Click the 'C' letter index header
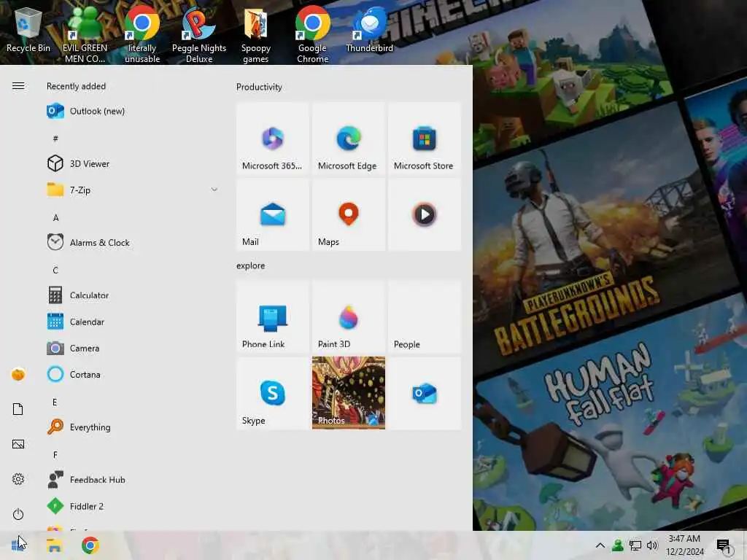 (x=55, y=270)
